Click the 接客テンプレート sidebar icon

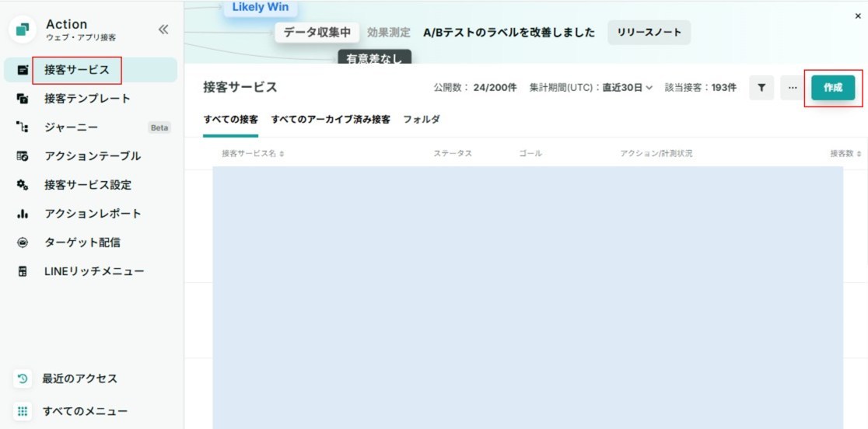point(23,99)
